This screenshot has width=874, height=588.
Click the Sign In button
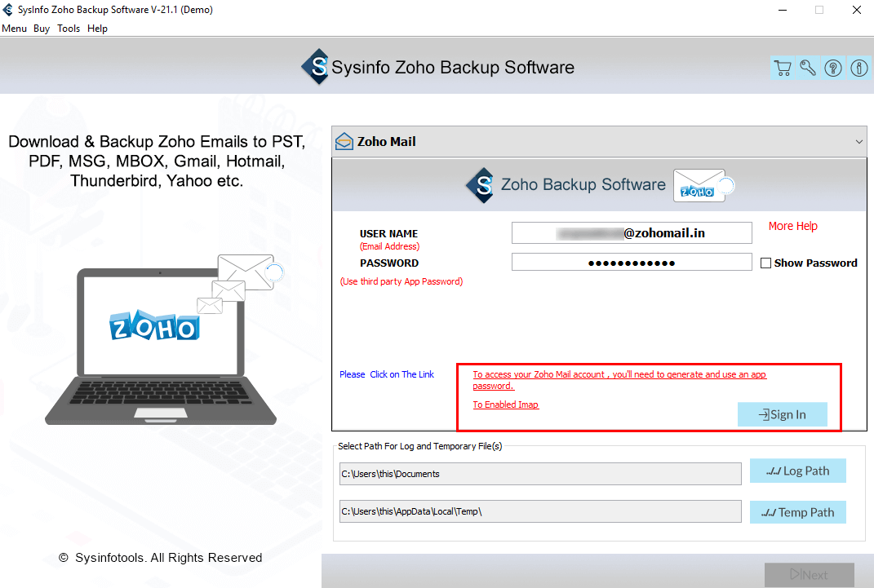[782, 414]
